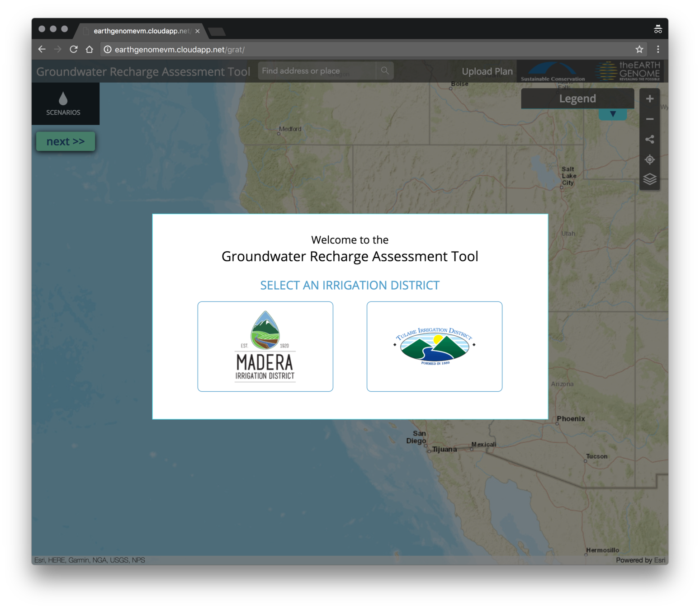This screenshot has width=700, height=610.
Task: Select the Madera Irrigation District card
Action: pyautogui.click(x=265, y=347)
